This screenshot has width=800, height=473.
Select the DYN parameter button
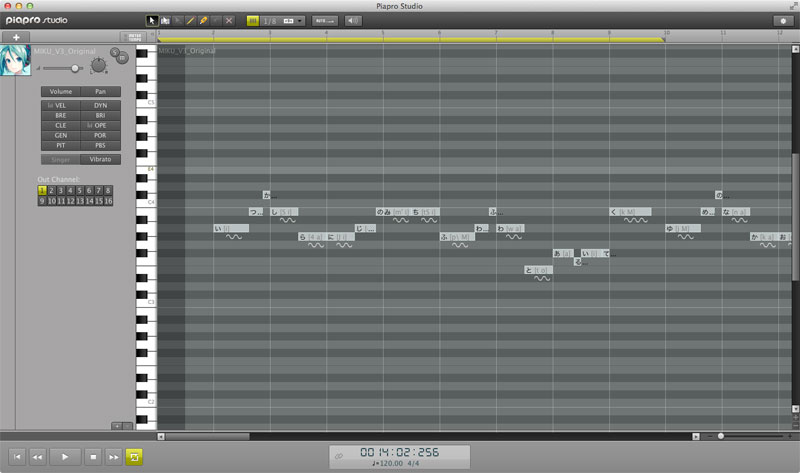point(101,106)
